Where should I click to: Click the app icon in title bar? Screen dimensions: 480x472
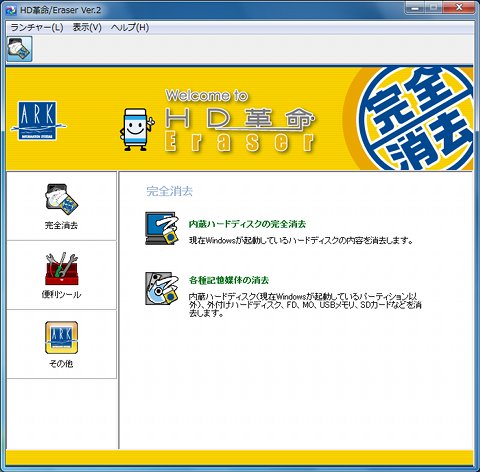pos(11,10)
